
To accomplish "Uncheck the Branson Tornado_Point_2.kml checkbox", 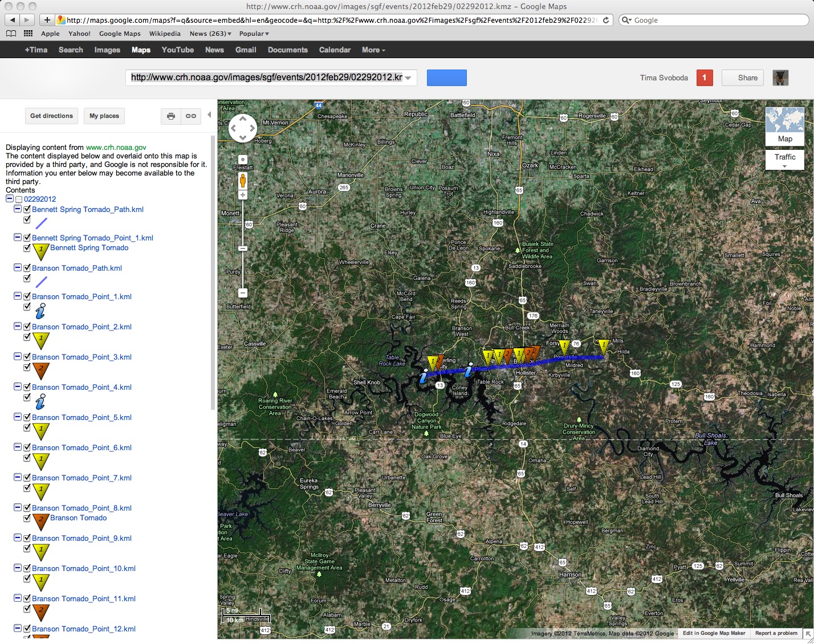I will pyautogui.click(x=27, y=327).
